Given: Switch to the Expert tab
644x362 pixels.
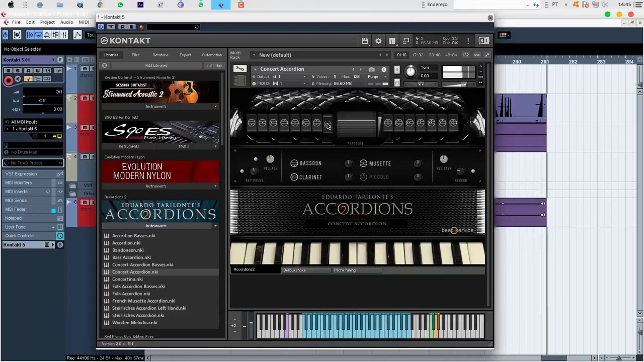Looking at the screenshot, I should point(185,55).
